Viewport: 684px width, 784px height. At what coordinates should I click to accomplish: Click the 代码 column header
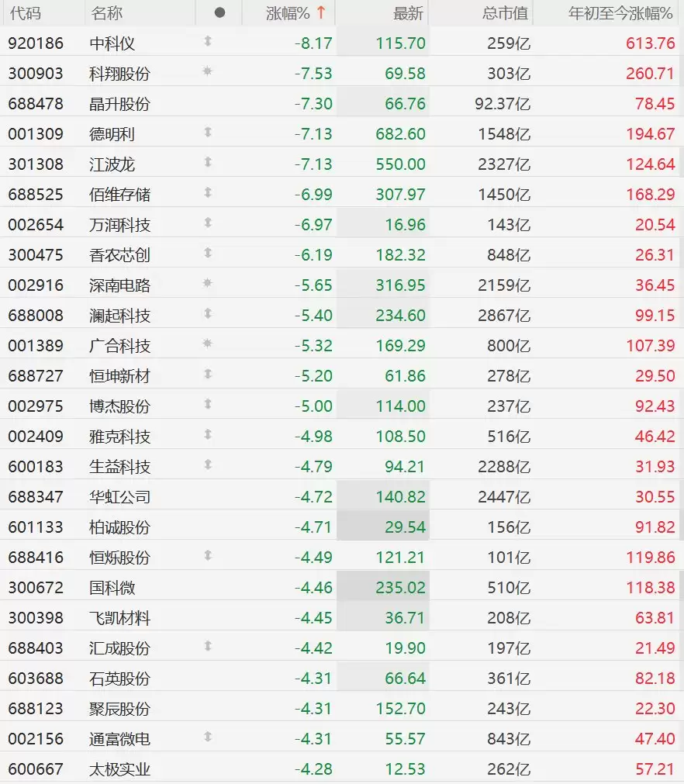[x=26, y=13]
